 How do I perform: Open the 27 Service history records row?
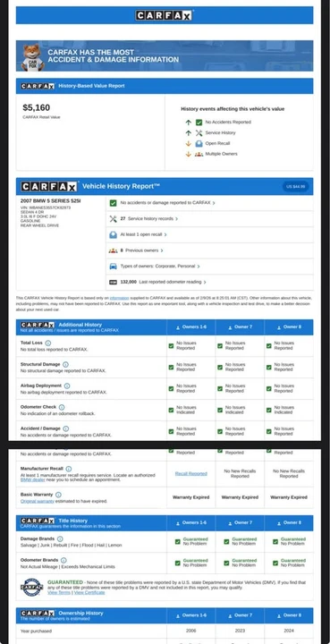[210, 219]
